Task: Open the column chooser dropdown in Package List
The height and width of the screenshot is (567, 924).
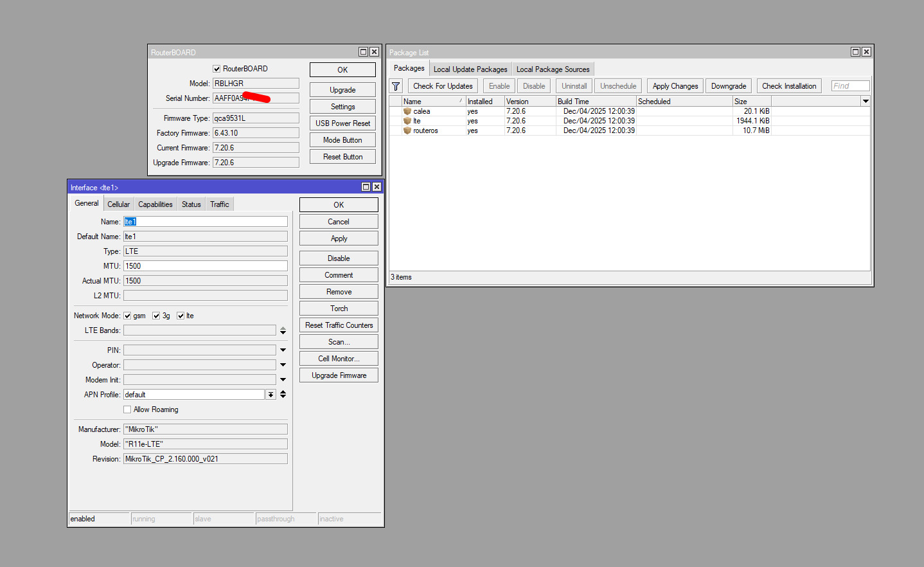Action: [866, 102]
